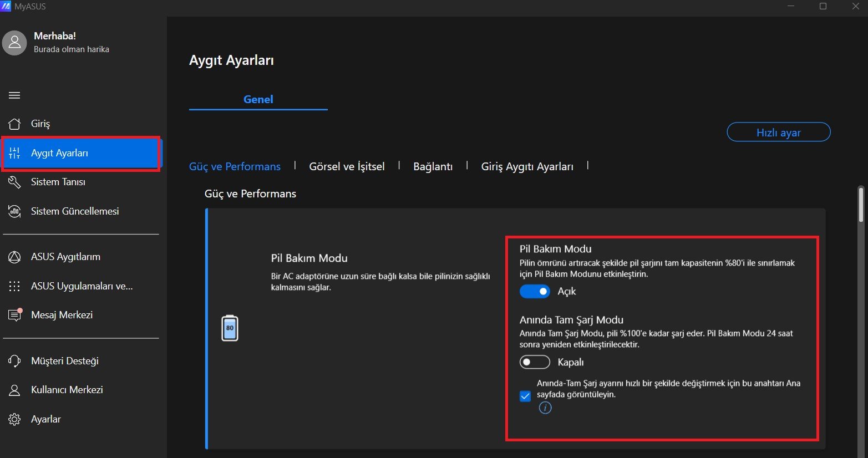Click the Anında Tam Şarj Modu heading
The height and width of the screenshot is (458, 868).
click(x=571, y=320)
